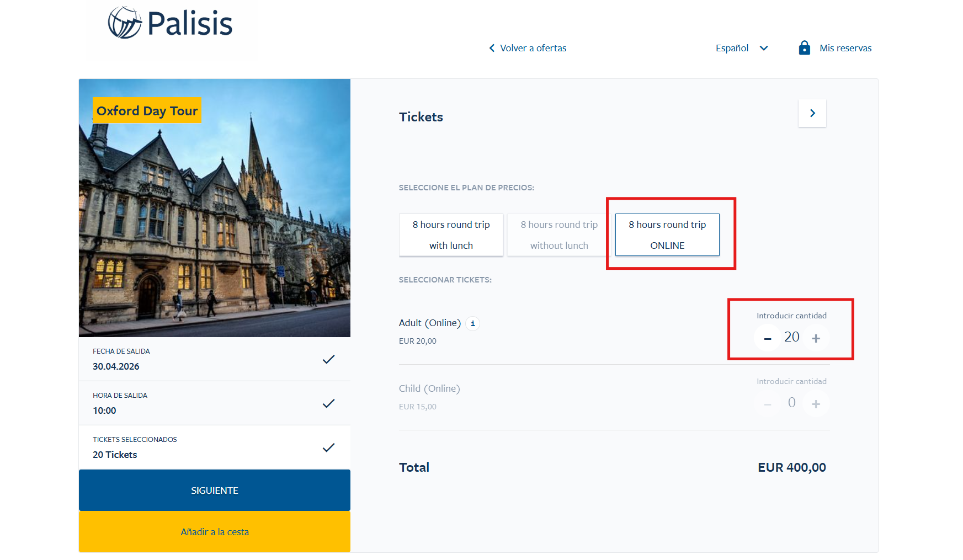Open Hora de salida 10:00 step
This screenshot has width=963, height=560.
[x=215, y=403]
